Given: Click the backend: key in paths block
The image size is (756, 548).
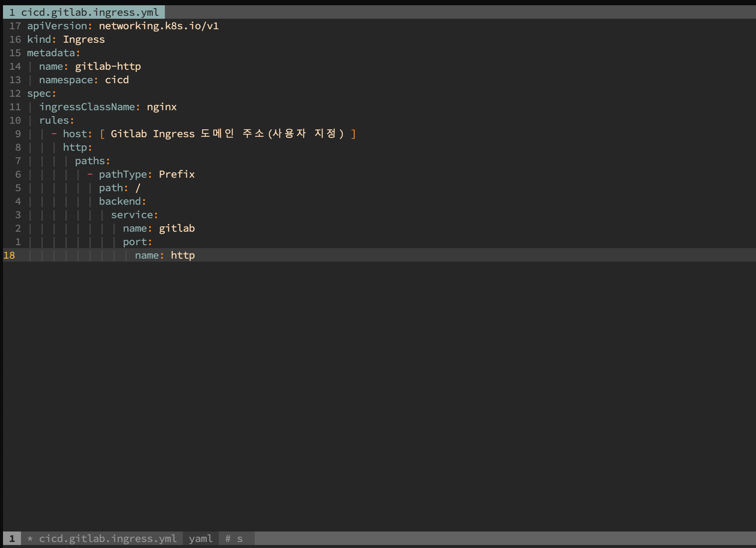Looking at the screenshot, I should pos(122,201).
